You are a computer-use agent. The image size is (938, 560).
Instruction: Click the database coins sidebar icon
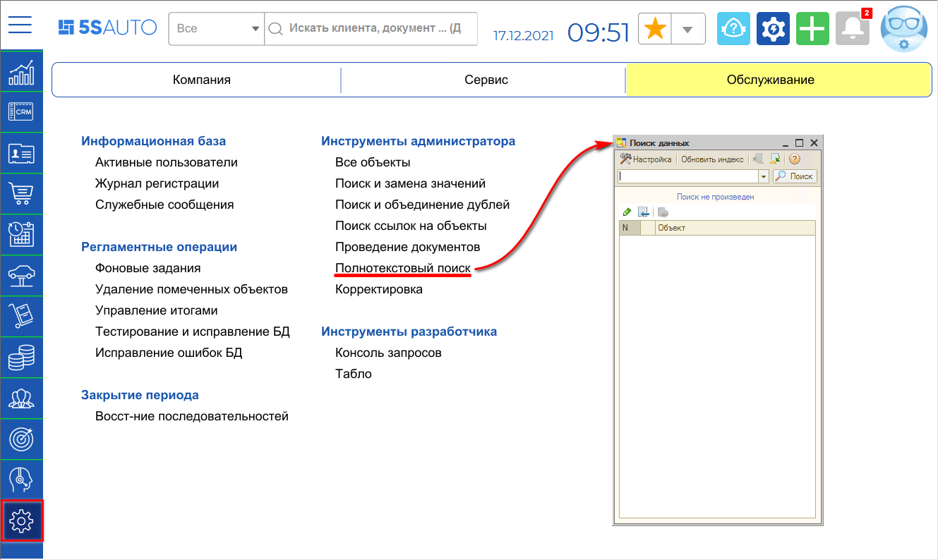pos(21,357)
